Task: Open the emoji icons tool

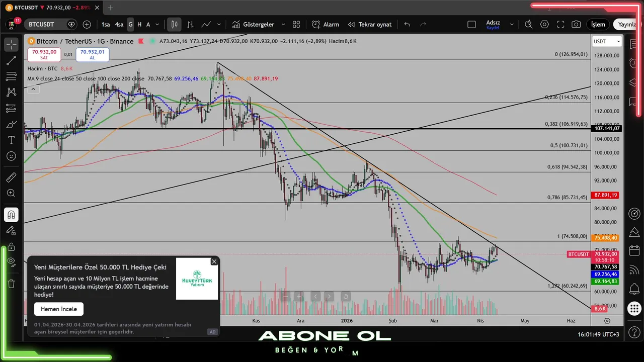Action: pos(11,156)
